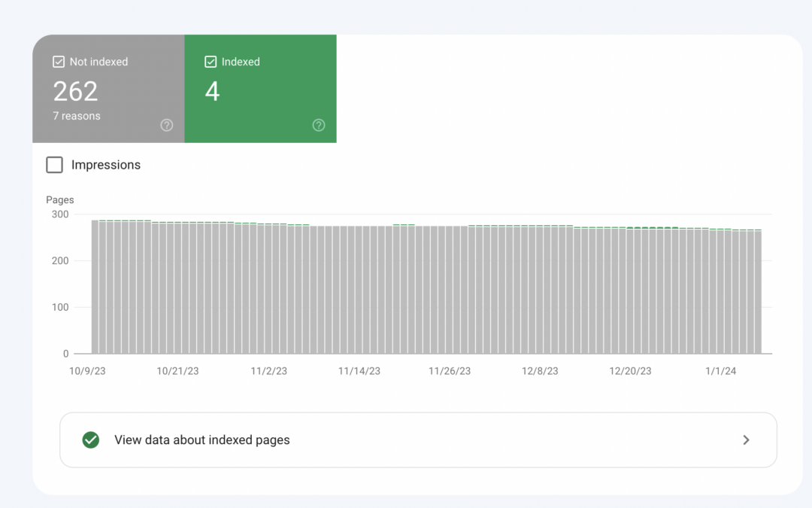This screenshot has width=812, height=508.
Task: Click green checkmark icon beside View data
Action: [x=91, y=440]
